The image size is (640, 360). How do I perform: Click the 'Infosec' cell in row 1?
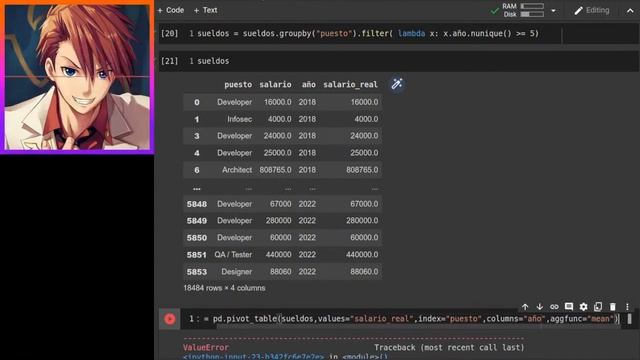click(240, 119)
